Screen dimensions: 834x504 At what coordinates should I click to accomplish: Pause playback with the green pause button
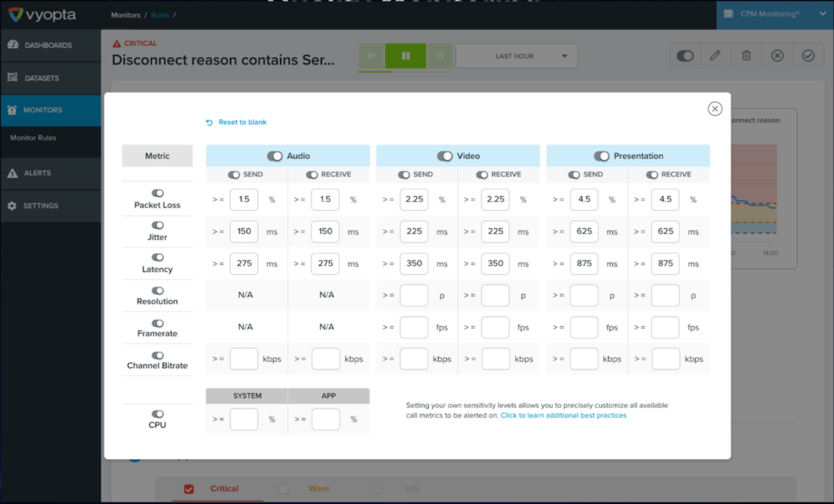[x=405, y=56]
